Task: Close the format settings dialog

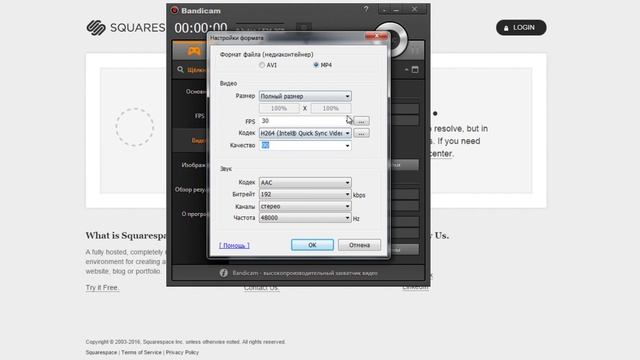Action: click(376, 37)
